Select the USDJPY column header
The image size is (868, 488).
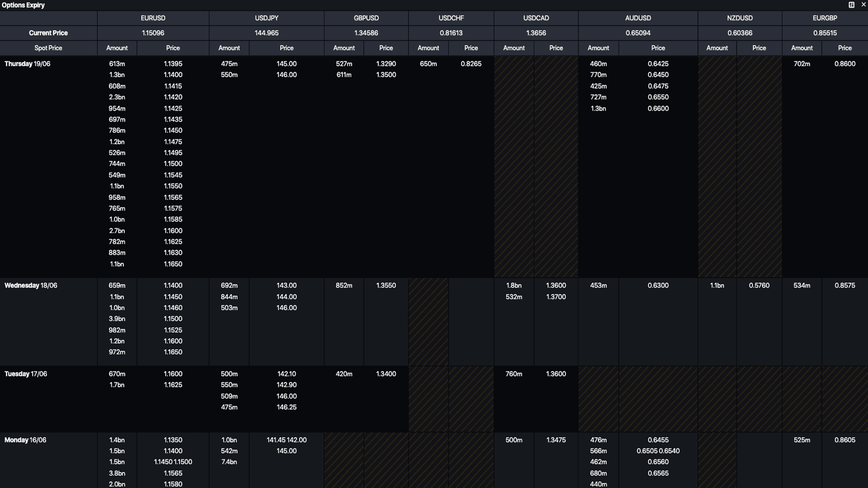coord(267,18)
